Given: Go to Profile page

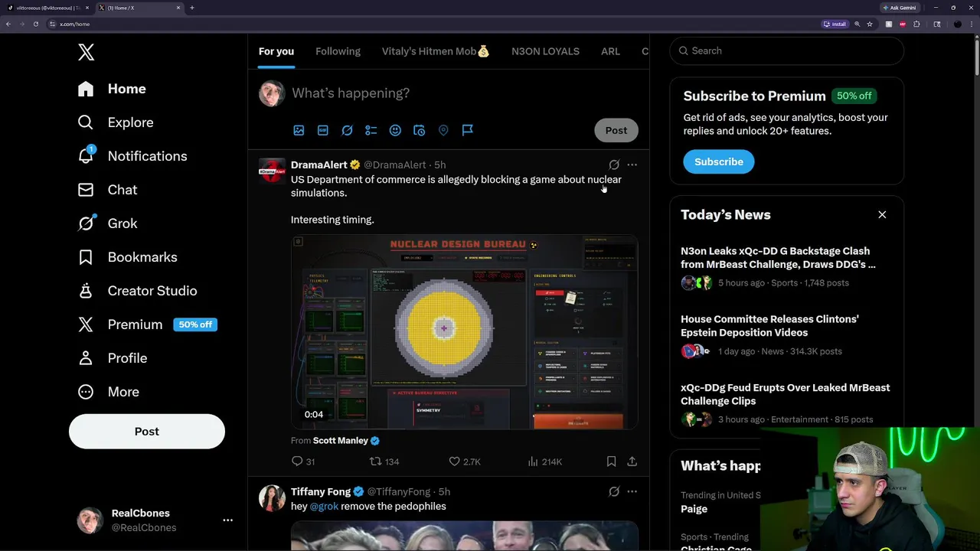Looking at the screenshot, I should 112,358.
